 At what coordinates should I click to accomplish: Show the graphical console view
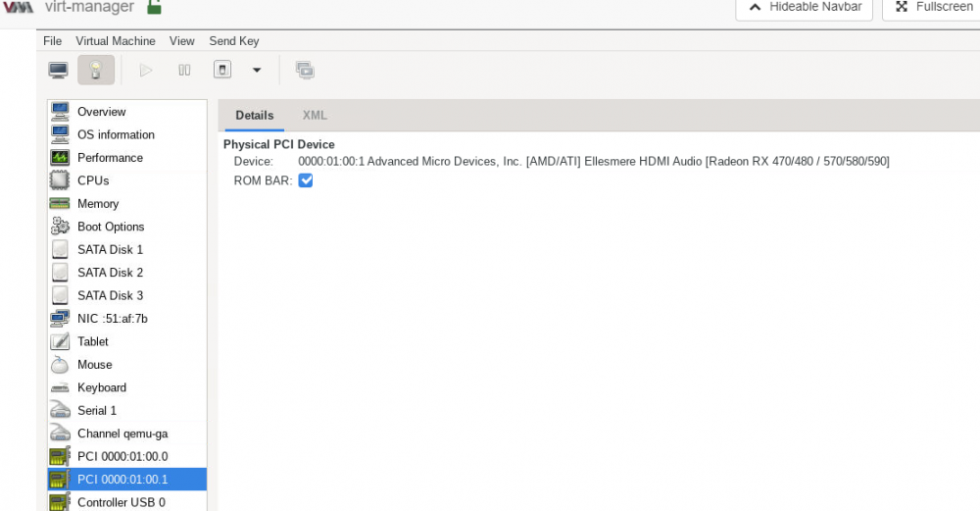pyautogui.click(x=58, y=70)
